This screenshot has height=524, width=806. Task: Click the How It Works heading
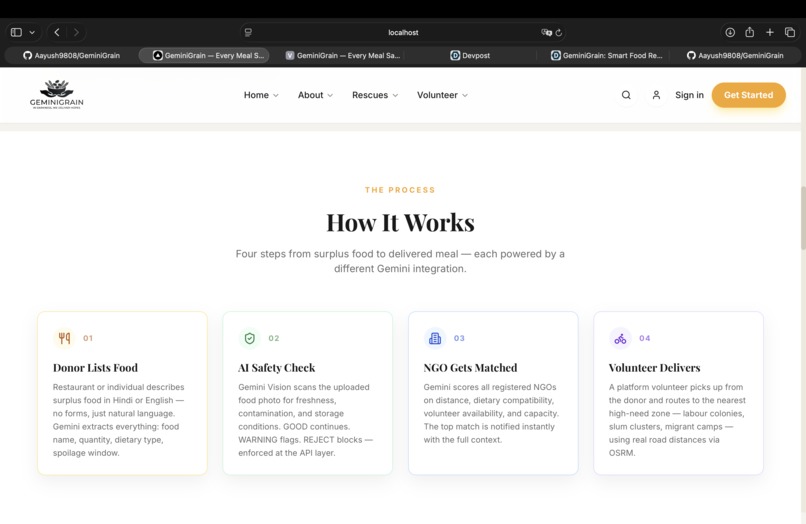[x=400, y=223]
